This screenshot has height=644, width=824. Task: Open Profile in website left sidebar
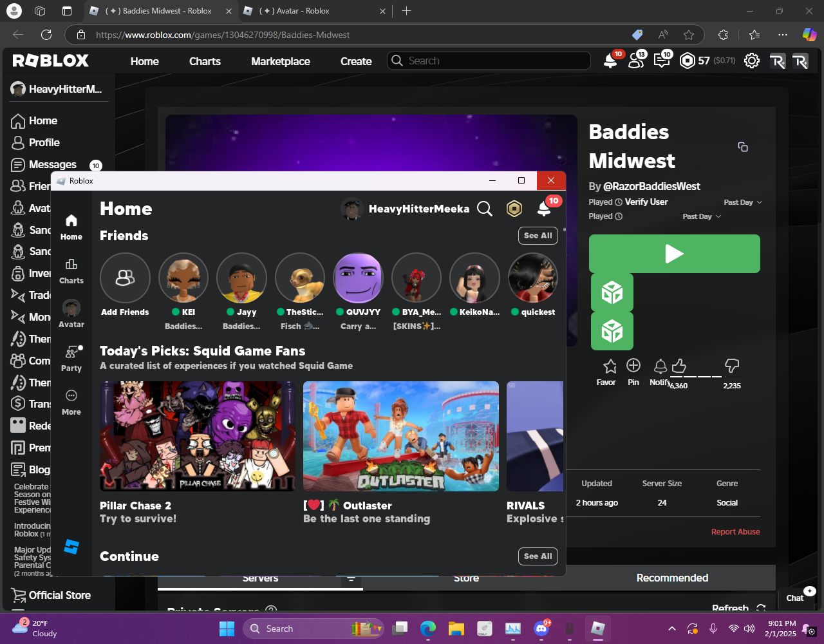(x=44, y=142)
